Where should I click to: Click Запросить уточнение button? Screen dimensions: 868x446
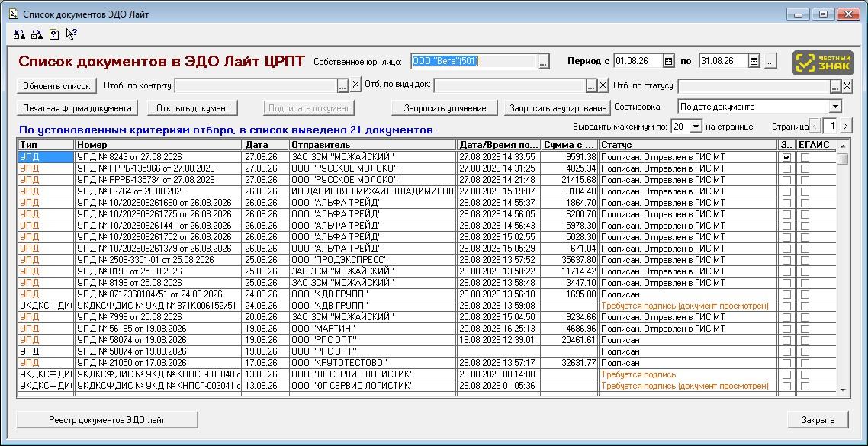pyautogui.click(x=445, y=108)
